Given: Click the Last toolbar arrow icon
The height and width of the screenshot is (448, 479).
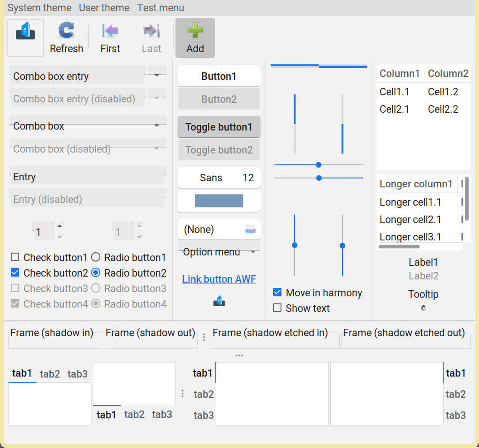Looking at the screenshot, I should coord(152,31).
